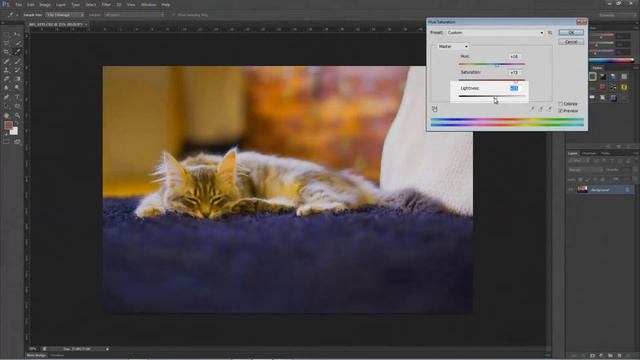
Task: Open the Master channel dropdown
Action: (453, 47)
